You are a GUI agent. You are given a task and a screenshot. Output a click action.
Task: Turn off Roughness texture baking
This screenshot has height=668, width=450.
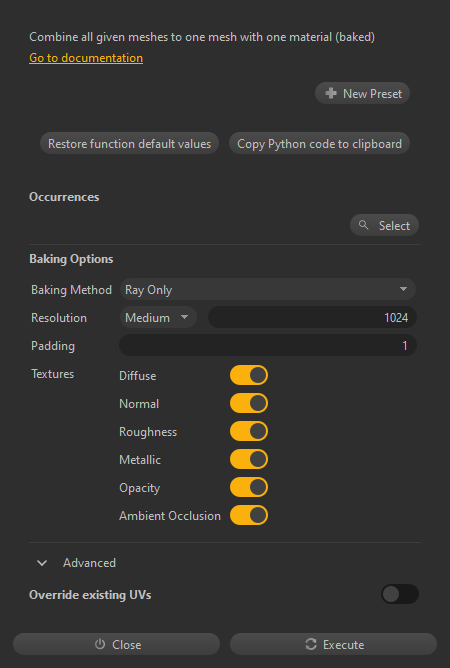[249, 431]
